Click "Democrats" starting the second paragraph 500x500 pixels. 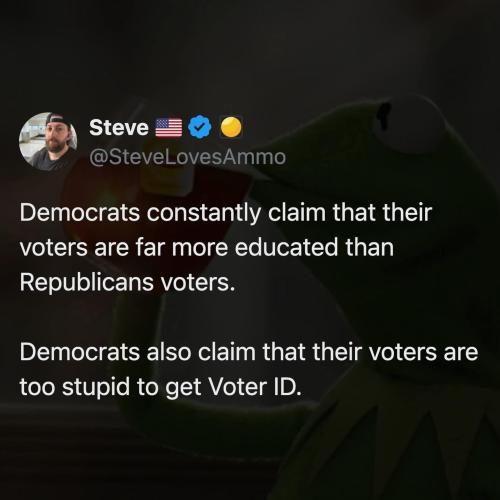(x=80, y=352)
